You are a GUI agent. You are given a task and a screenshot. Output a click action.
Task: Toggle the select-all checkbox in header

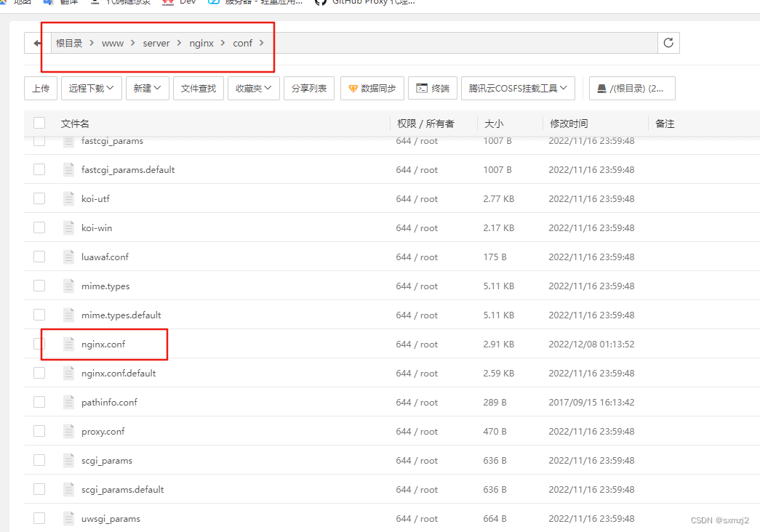pos(39,123)
